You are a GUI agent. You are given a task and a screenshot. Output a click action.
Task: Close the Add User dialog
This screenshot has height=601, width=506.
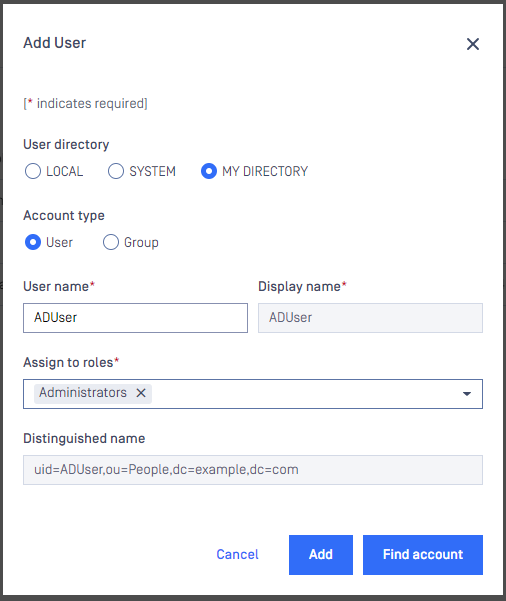click(473, 44)
